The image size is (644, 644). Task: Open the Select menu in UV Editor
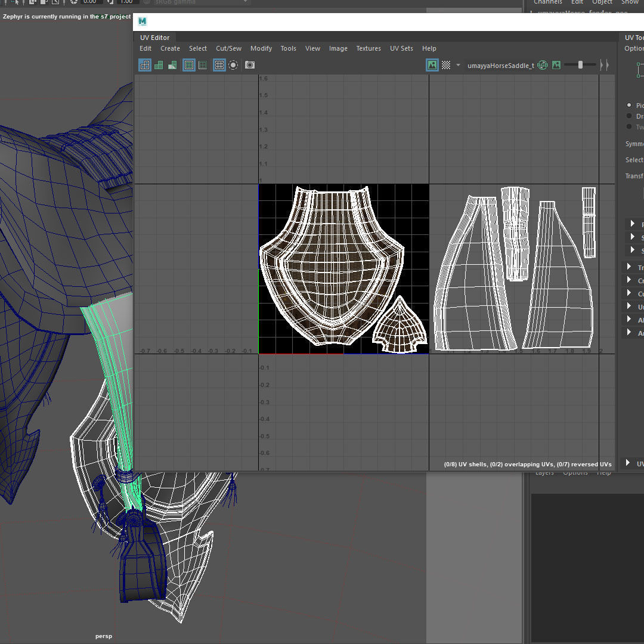[x=197, y=48]
